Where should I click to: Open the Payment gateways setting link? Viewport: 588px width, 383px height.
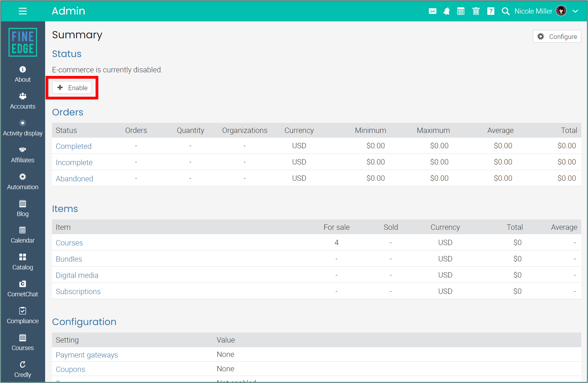tap(87, 355)
